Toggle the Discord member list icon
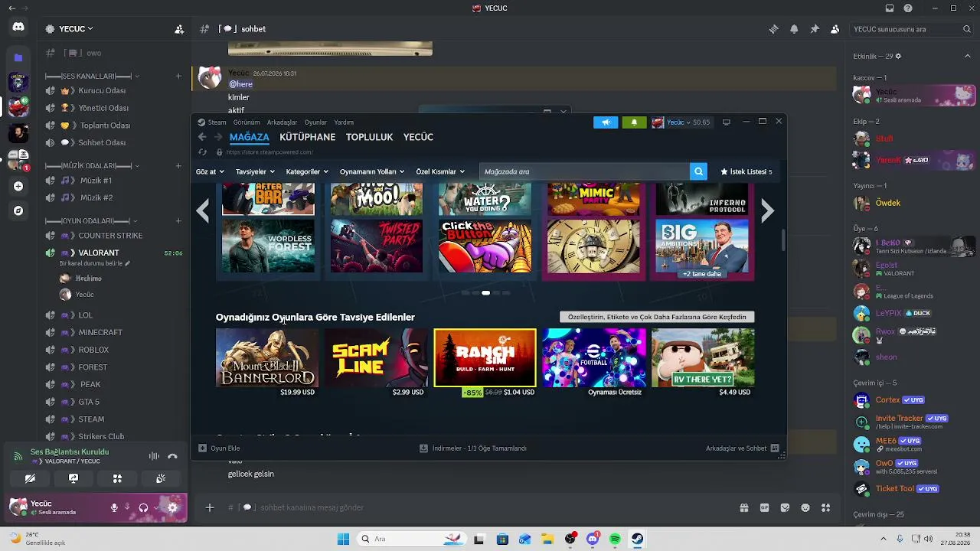 coord(835,29)
